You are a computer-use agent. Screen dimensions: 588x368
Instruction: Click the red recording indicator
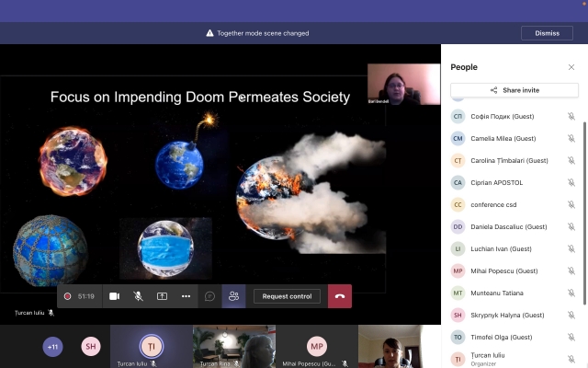click(67, 296)
